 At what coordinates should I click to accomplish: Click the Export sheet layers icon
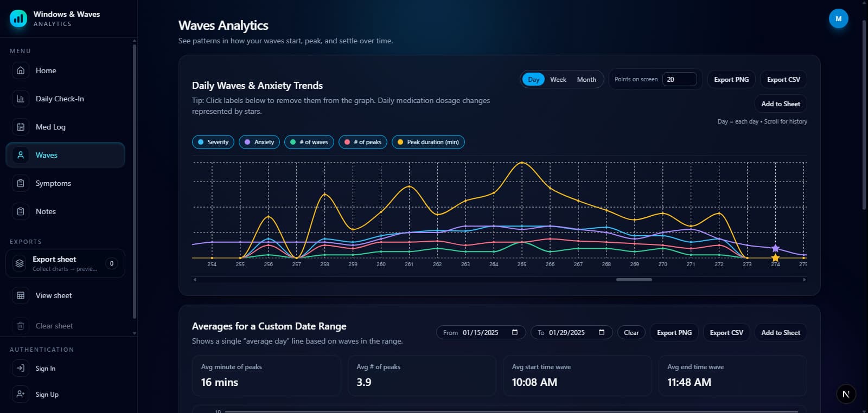[x=20, y=263]
